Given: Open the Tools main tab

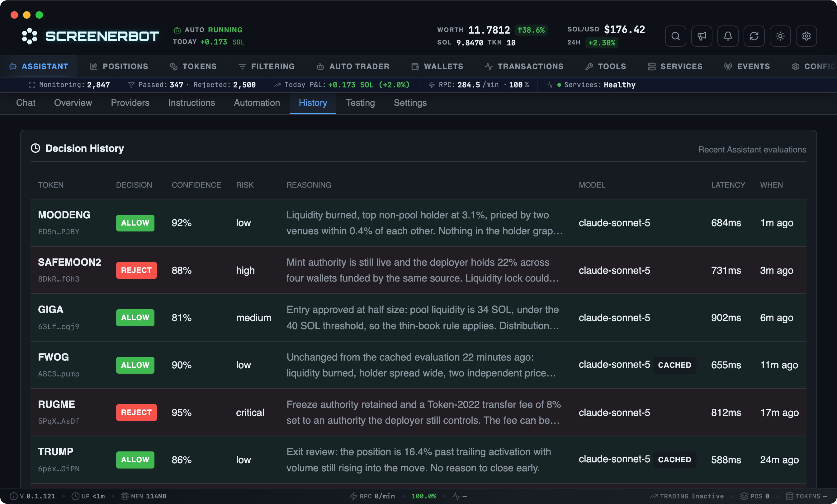Looking at the screenshot, I should [606, 67].
